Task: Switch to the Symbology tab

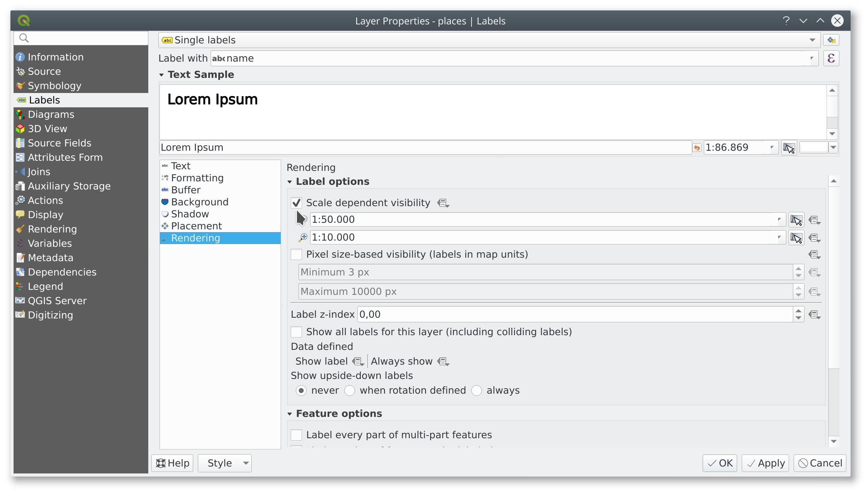Action: (55, 86)
